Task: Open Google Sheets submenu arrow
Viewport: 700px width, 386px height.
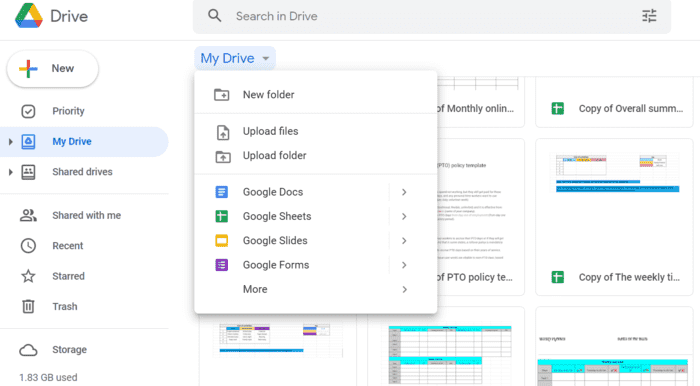Action: (x=404, y=216)
